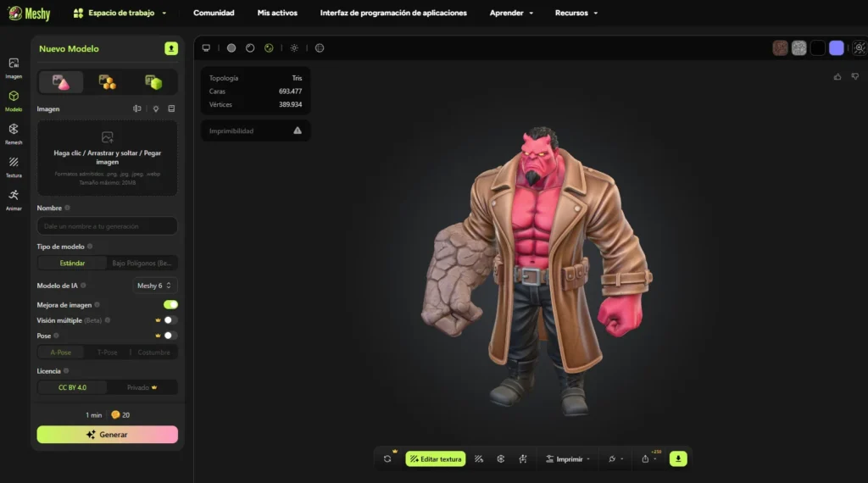Viewport: 868px width, 483px height.
Task: Click the compare icon next to Imagen
Action: (x=137, y=109)
